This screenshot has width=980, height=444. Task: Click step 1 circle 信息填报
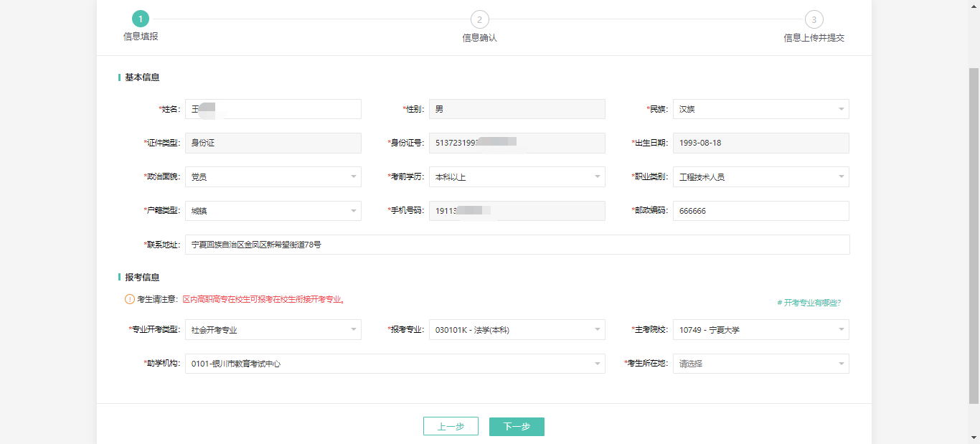(141, 19)
